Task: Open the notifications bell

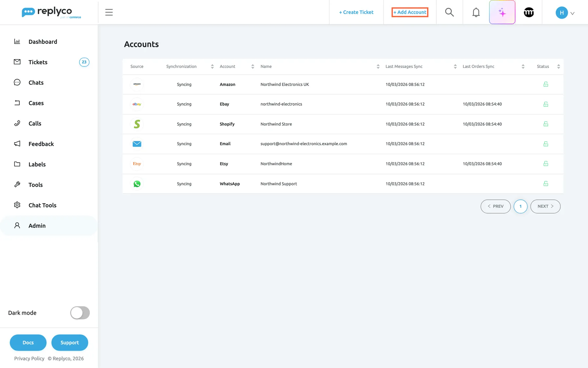Action: pos(476,12)
